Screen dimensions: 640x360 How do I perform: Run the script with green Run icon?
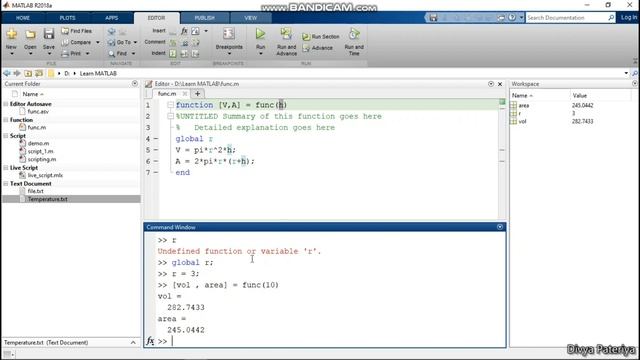[260, 34]
